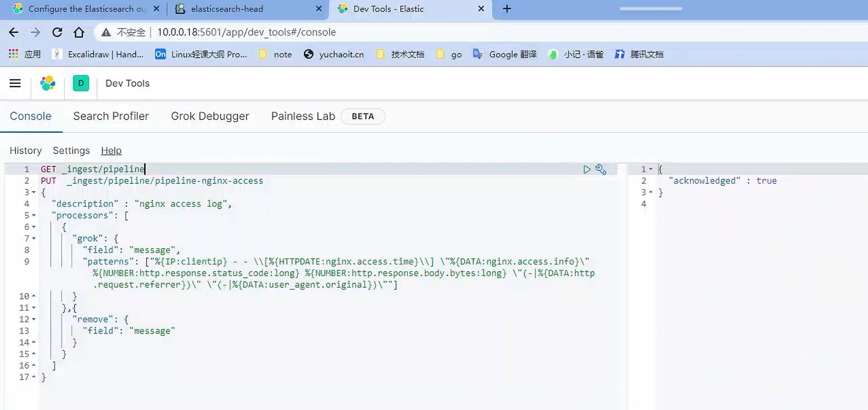The height and width of the screenshot is (410, 868).
Task: Switch to the Grok Debugger tab
Action: click(x=210, y=116)
